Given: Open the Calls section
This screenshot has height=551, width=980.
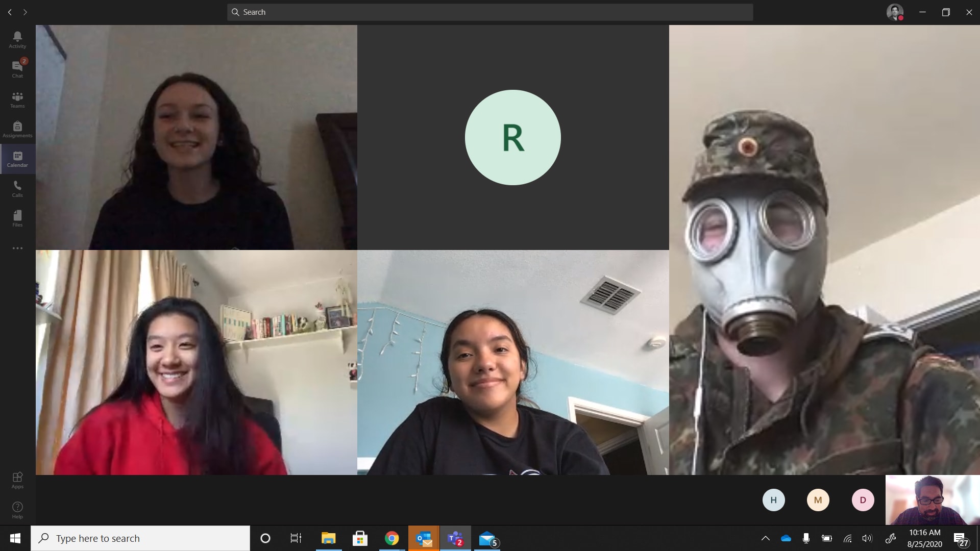Looking at the screenshot, I should (17, 188).
